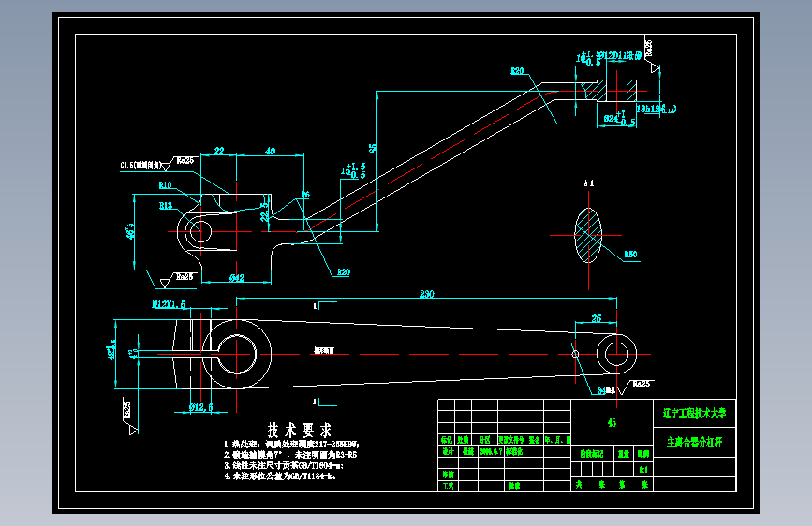Click part name 主离合器分杠杆
This screenshot has width=812, height=526.
pos(694,442)
